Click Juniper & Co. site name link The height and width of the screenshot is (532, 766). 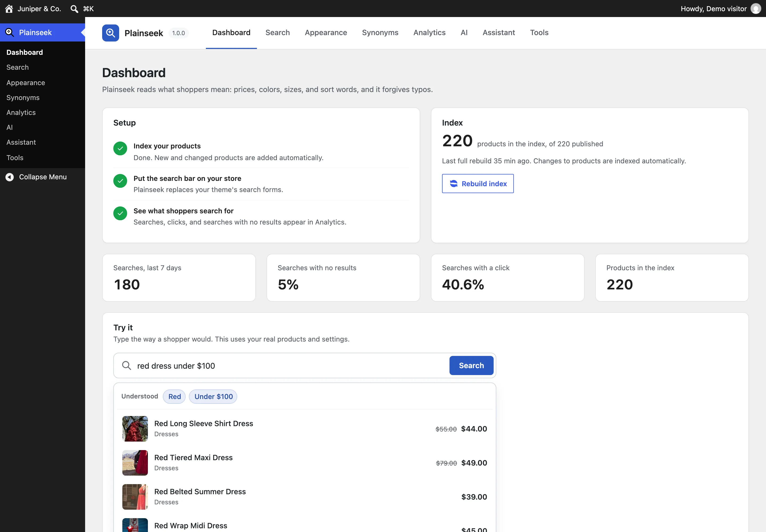coord(39,9)
